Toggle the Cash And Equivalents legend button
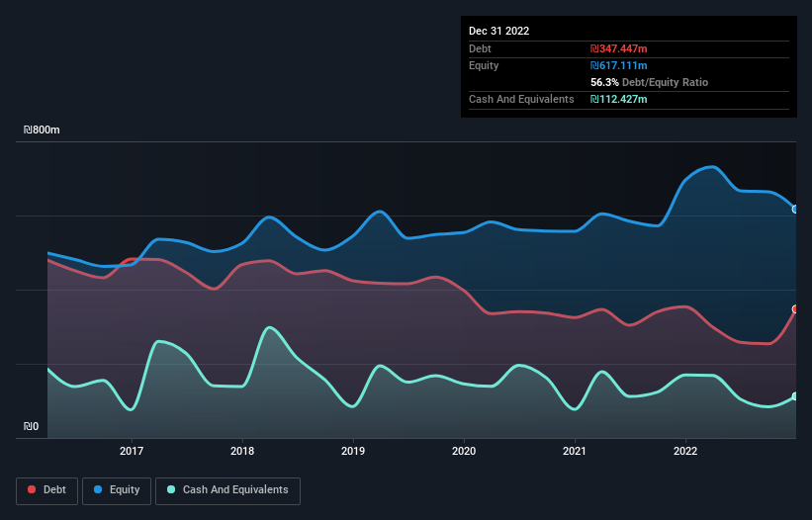Screen dimensions: 812x520 227,490
